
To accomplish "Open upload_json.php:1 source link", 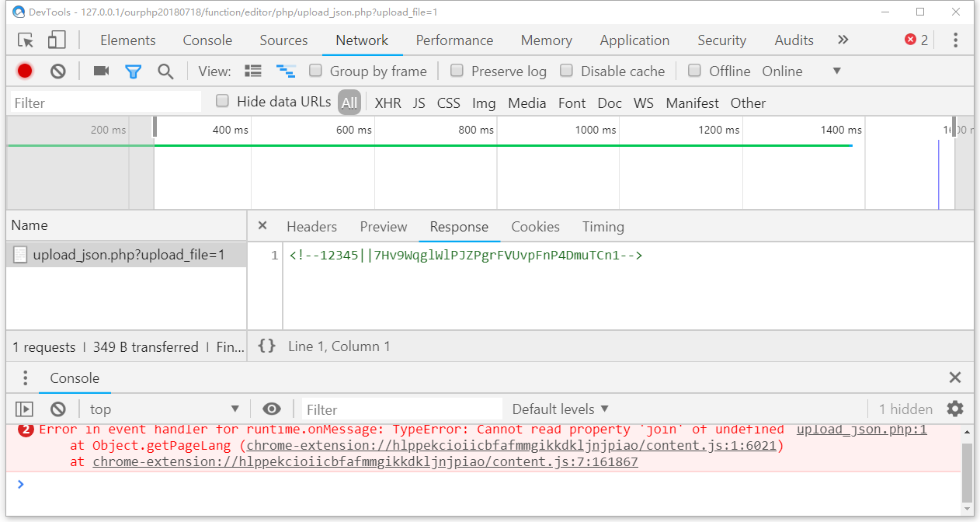I will 862,430.
